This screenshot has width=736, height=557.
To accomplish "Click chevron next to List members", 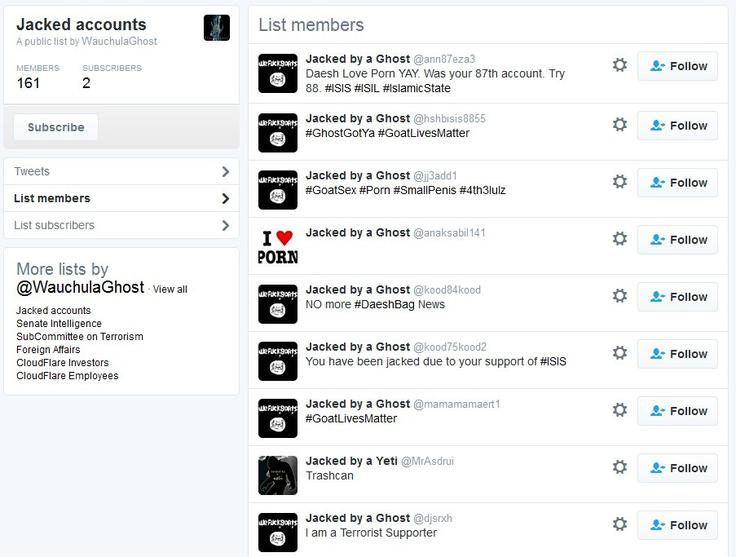I will (x=226, y=198).
